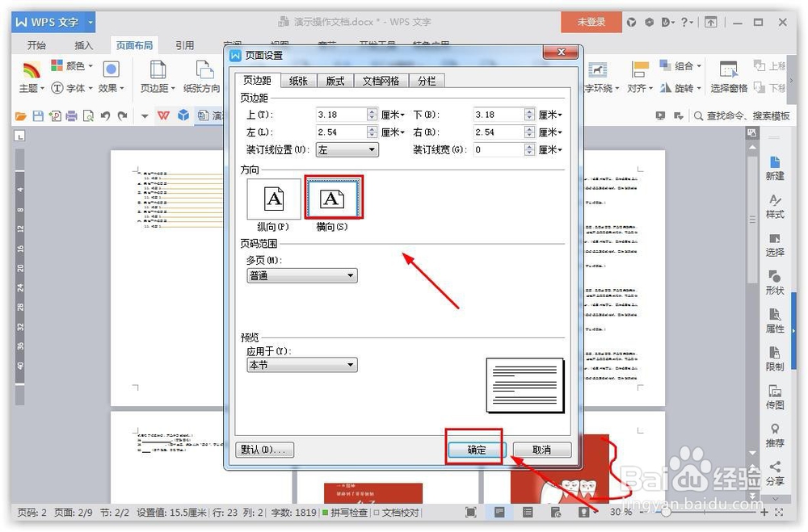The image size is (808, 532).
Task: Select 横向 landscape orientation
Action: pos(333,198)
